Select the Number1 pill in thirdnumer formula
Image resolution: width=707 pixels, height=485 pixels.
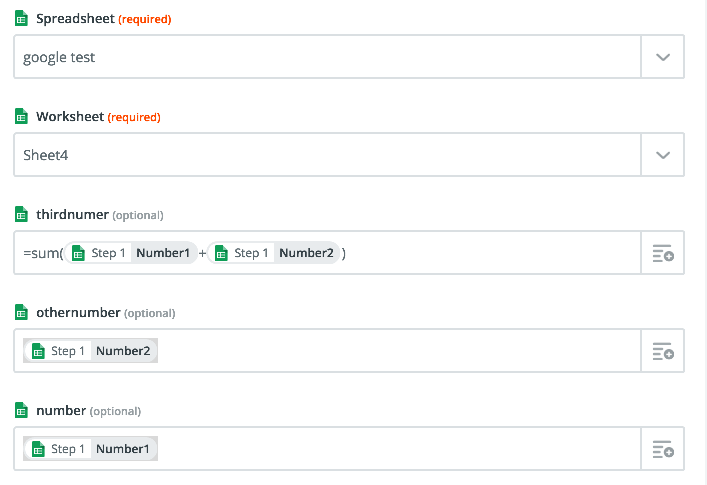pyautogui.click(x=131, y=253)
